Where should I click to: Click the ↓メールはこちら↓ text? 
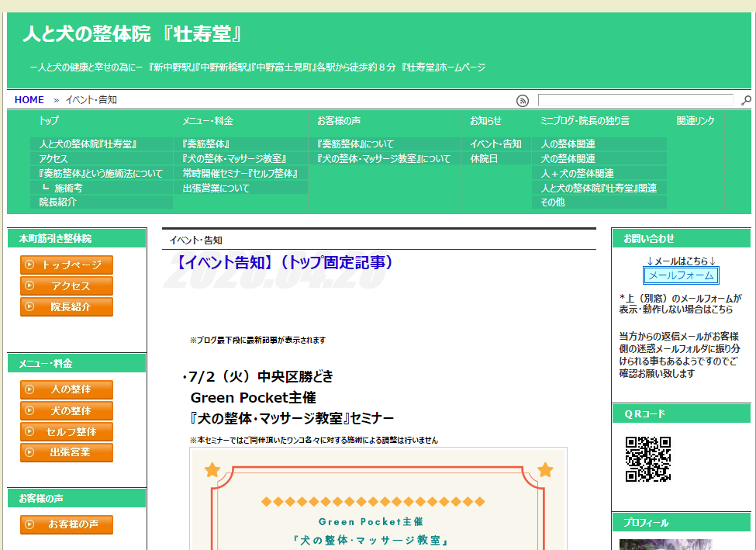681,261
